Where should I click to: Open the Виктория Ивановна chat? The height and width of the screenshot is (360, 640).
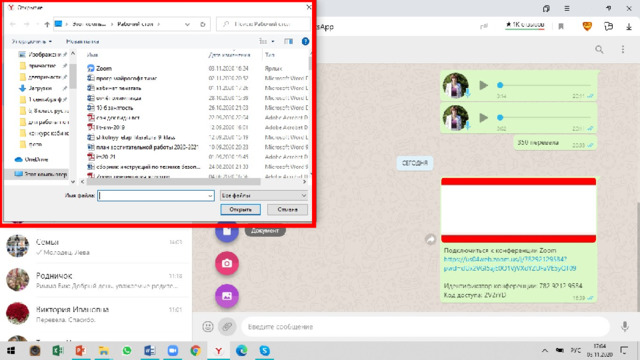coord(96,313)
